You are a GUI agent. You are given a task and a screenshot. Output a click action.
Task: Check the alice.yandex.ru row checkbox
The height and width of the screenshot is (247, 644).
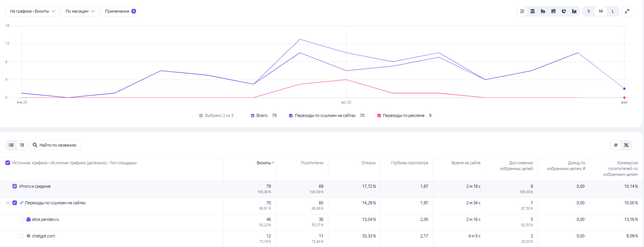(22, 219)
